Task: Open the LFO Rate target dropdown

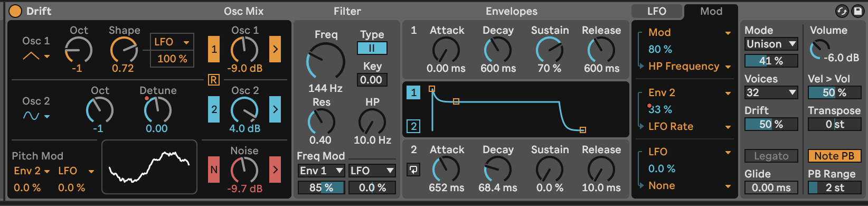Action: [690, 127]
